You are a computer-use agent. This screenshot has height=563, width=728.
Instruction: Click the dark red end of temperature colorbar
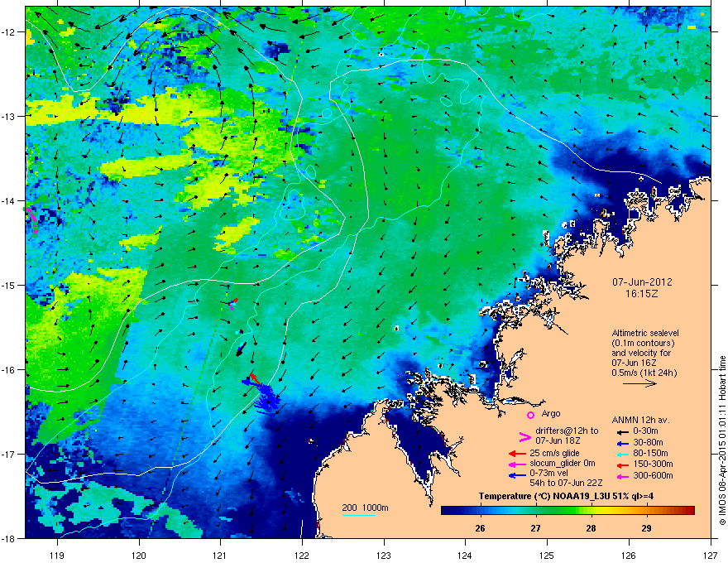pos(689,510)
